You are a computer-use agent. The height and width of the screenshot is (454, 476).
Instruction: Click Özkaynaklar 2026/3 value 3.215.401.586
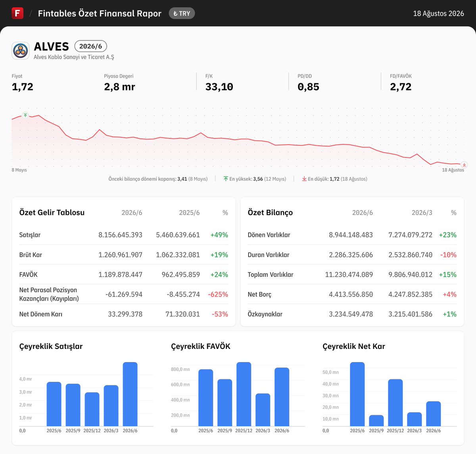click(410, 314)
